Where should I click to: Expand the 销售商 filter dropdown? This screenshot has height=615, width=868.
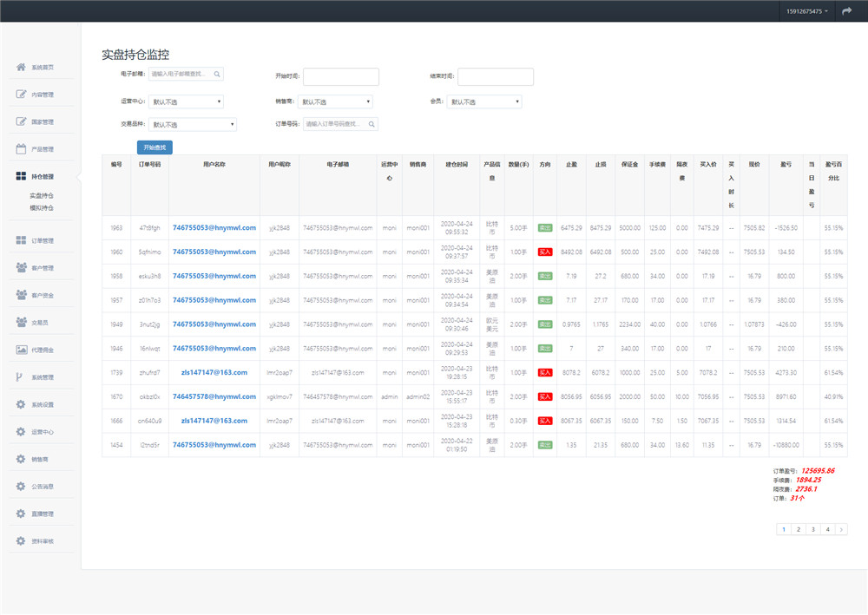click(x=335, y=101)
